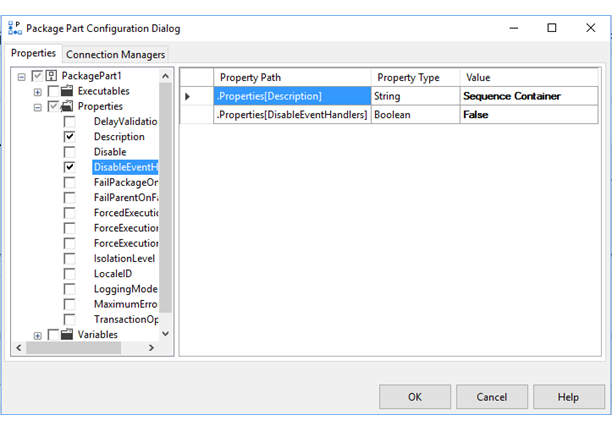Expand the Executables tree node
The height and width of the screenshot is (430, 612).
pos(38,91)
